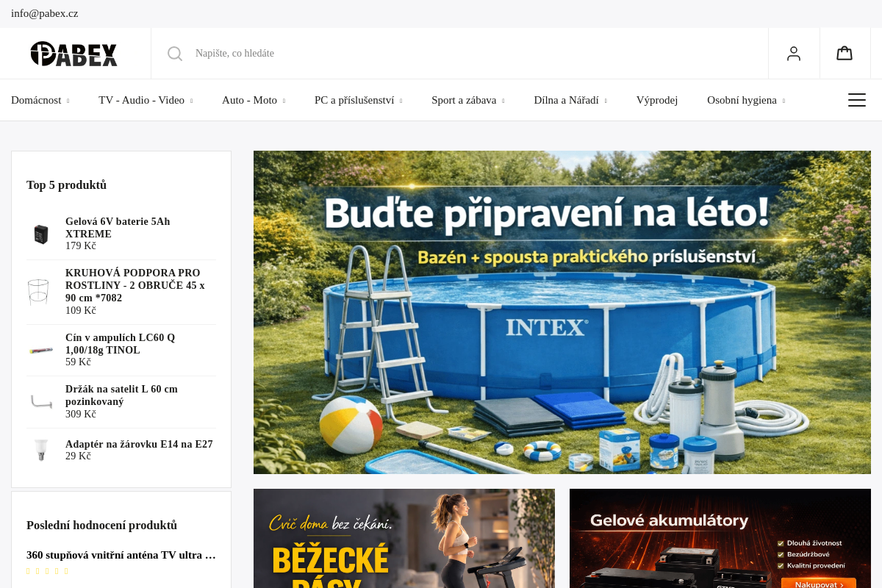The height and width of the screenshot is (588, 882).
Task: Open the Výprodej menu item
Action: [657, 100]
